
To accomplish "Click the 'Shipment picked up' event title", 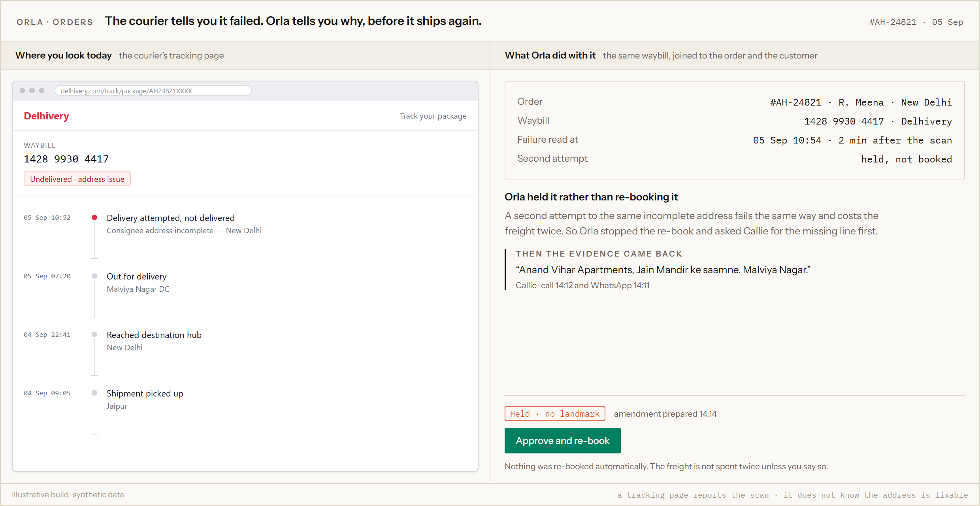I will pos(145,393).
